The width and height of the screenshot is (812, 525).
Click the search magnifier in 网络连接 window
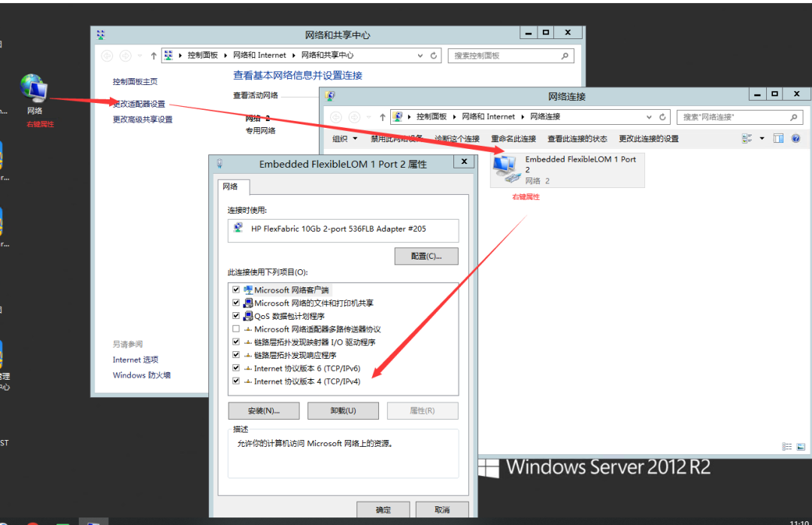pos(793,117)
